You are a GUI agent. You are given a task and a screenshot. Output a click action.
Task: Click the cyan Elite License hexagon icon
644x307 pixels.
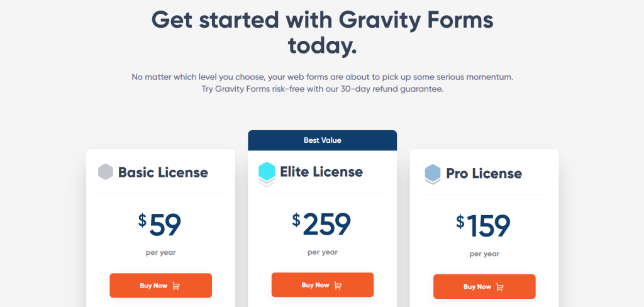click(267, 172)
